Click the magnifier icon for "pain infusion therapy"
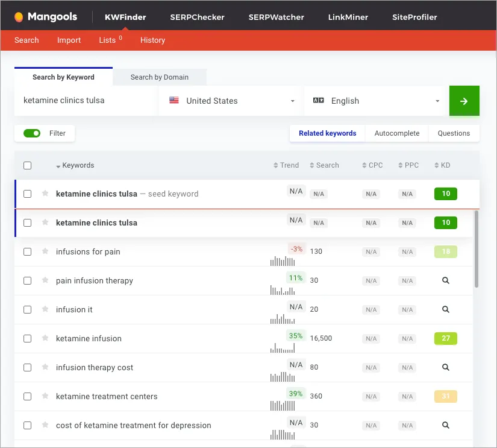This screenshot has height=448, width=497. coord(445,280)
